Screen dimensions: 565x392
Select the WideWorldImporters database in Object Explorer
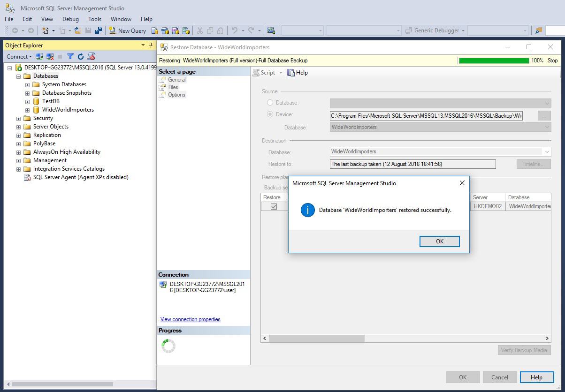pyautogui.click(x=68, y=110)
